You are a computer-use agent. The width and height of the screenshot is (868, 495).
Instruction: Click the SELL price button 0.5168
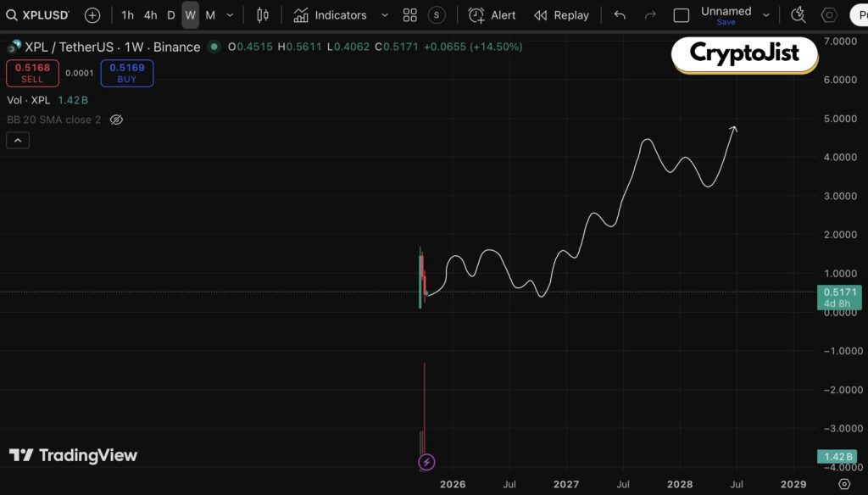[x=32, y=74]
